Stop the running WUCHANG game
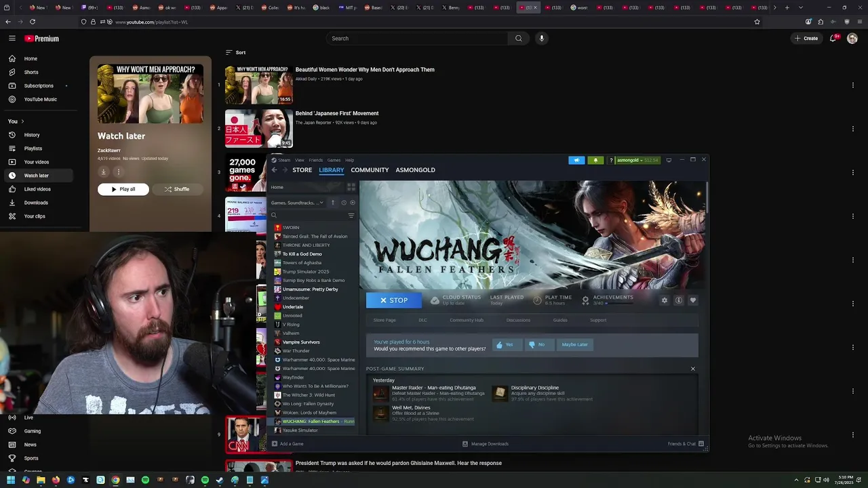868x488 pixels. tap(393, 300)
